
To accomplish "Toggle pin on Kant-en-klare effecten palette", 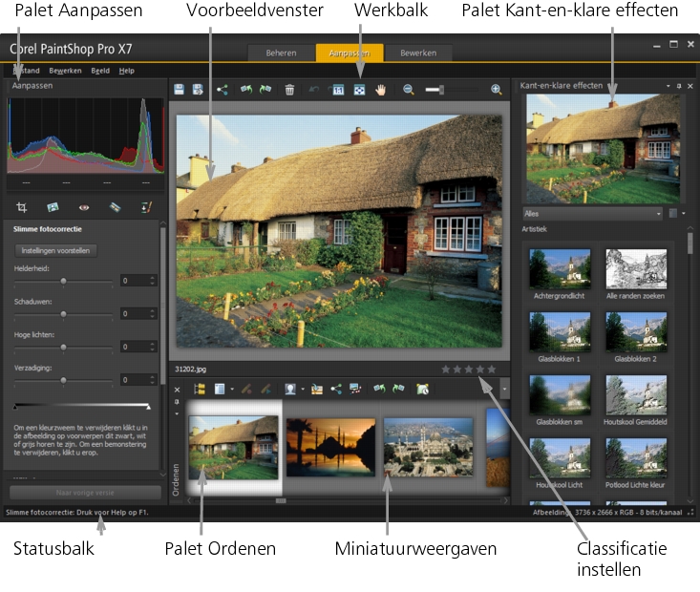I will [679, 86].
